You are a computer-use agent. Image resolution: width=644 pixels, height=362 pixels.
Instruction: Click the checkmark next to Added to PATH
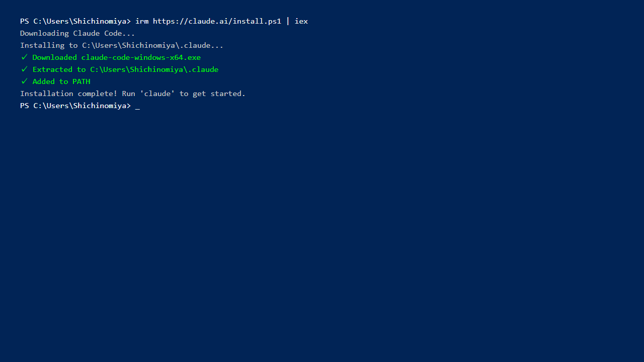[x=24, y=81]
